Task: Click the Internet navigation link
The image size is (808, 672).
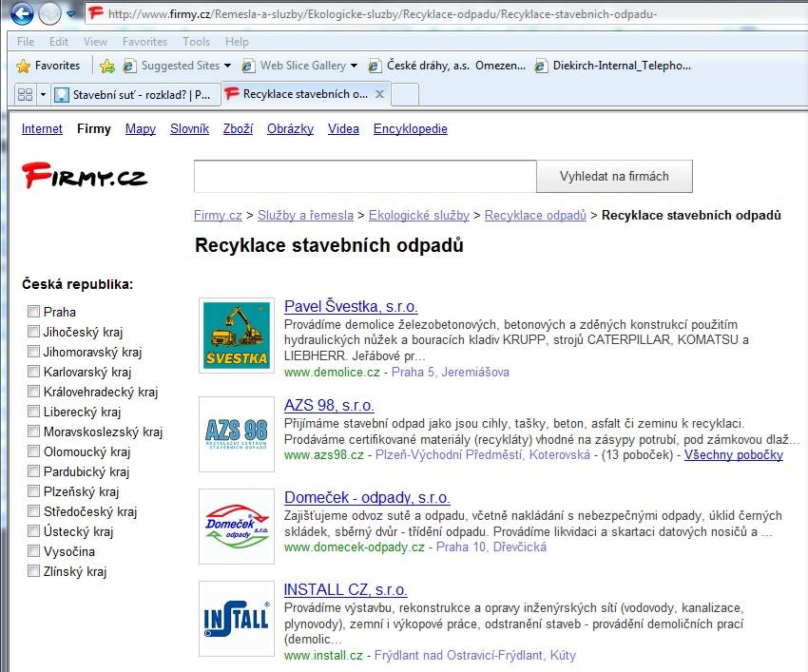Action: tap(42, 129)
